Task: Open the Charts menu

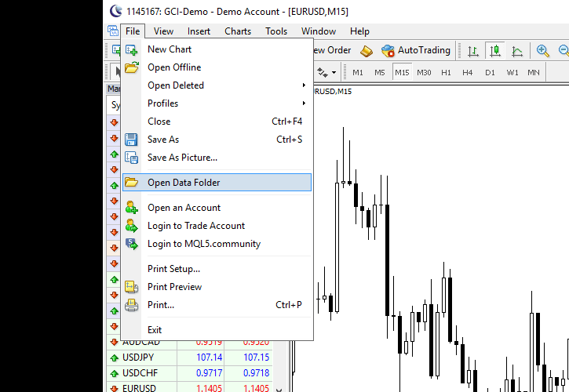Action: [238, 31]
